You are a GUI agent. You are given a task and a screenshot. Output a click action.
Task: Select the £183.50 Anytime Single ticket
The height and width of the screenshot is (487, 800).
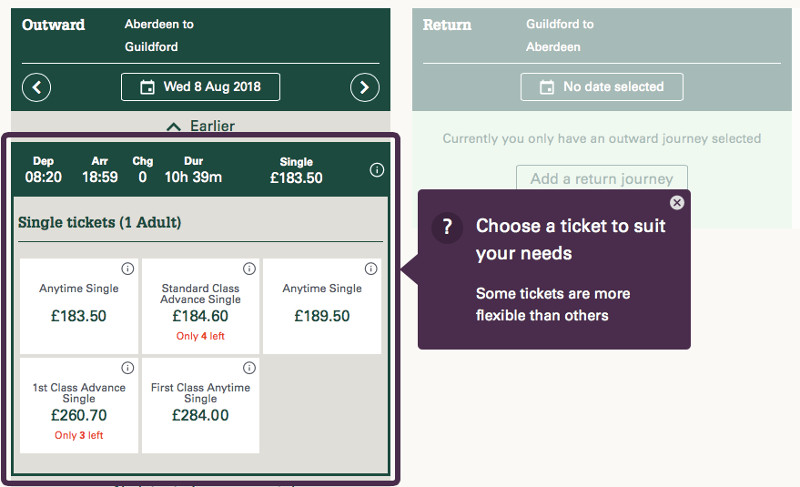point(79,308)
